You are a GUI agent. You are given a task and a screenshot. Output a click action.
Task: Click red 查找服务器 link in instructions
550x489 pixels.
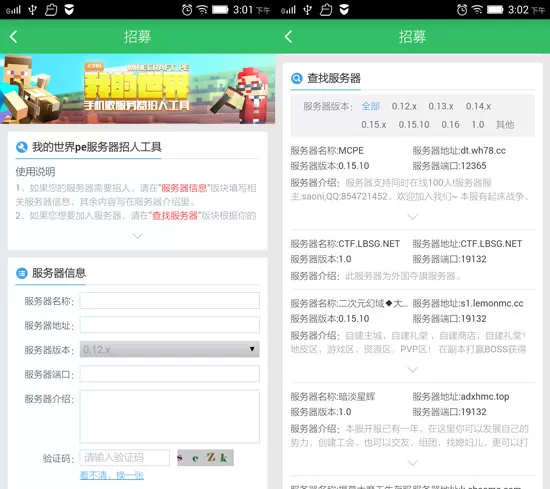175,216
